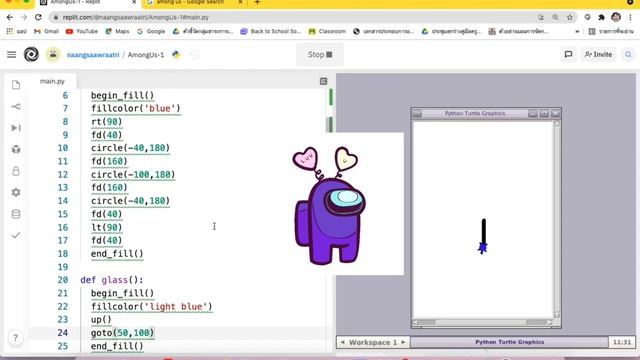Click the zoom magnifier in address bar
The height and width of the screenshot is (360, 640).
coord(555,17)
